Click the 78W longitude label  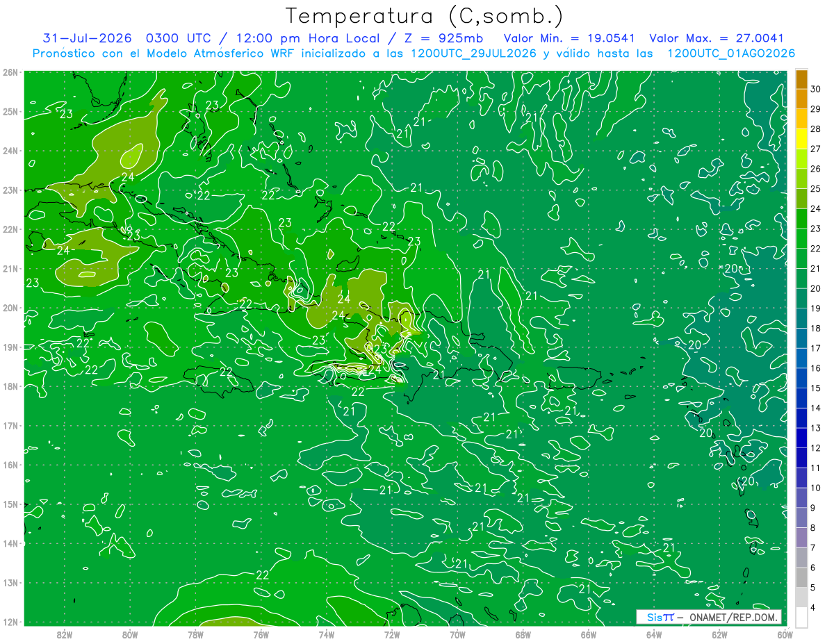click(x=195, y=634)
